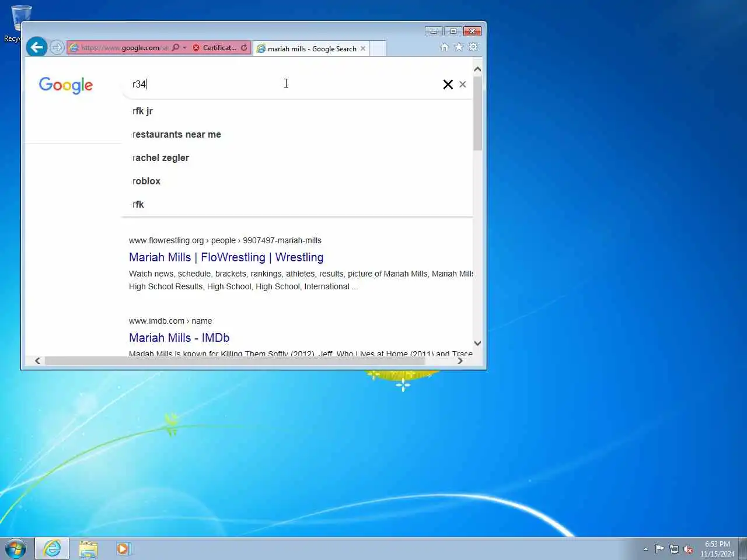This screenshot has height=560, width=747.
Task: Click the Internet Explorer taskbar icon
Action: click(52, 548)
